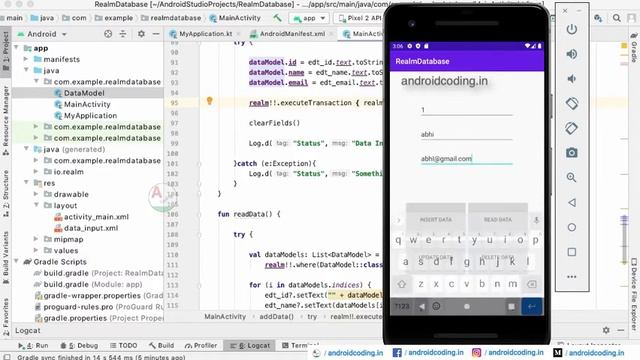The width and height of the screenshot is (640, 360).
Task: Click the search magnifier in top toolbar
Action: (617, 18)
